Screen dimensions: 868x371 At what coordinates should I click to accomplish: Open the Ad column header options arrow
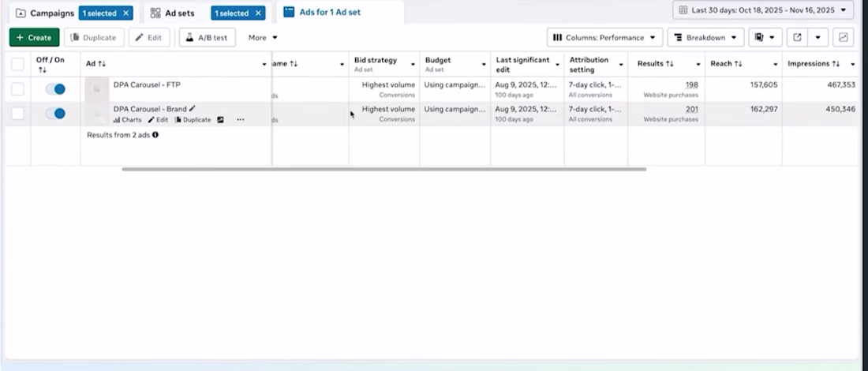tap(264, 65)
